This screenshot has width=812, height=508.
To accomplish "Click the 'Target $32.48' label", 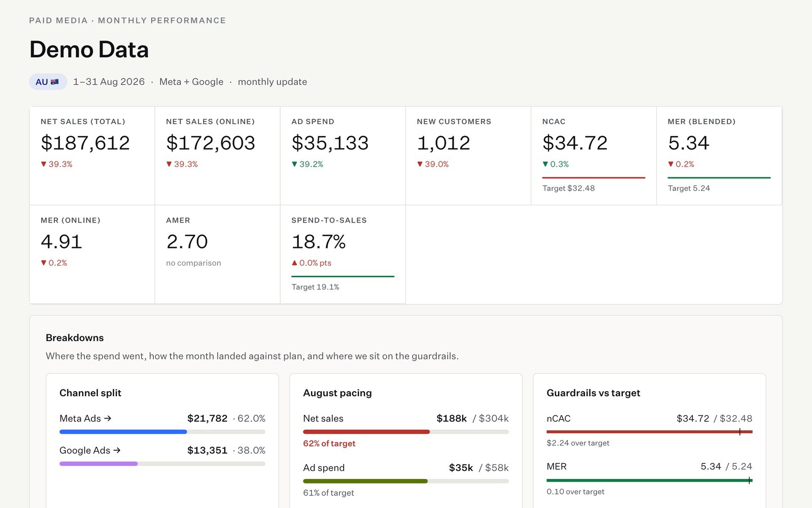I will tap(568, 188).
